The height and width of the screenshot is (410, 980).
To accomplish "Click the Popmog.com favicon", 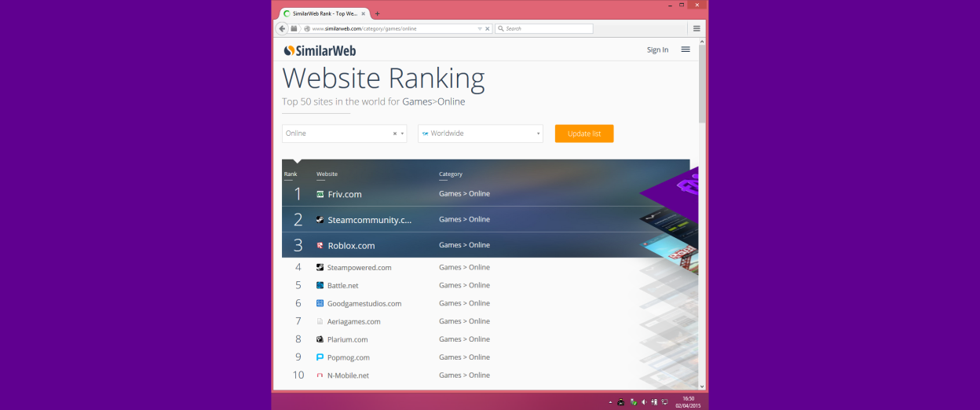I will [x=320, y=357].
